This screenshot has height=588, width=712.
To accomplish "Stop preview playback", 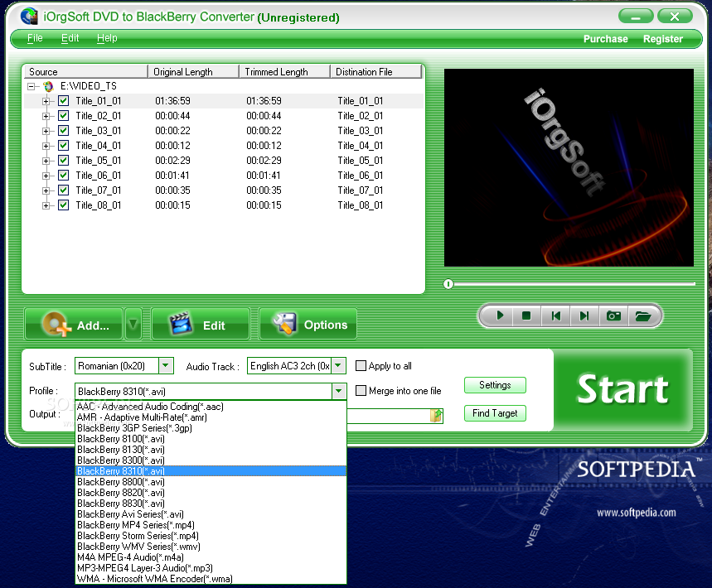I will 526,316.
